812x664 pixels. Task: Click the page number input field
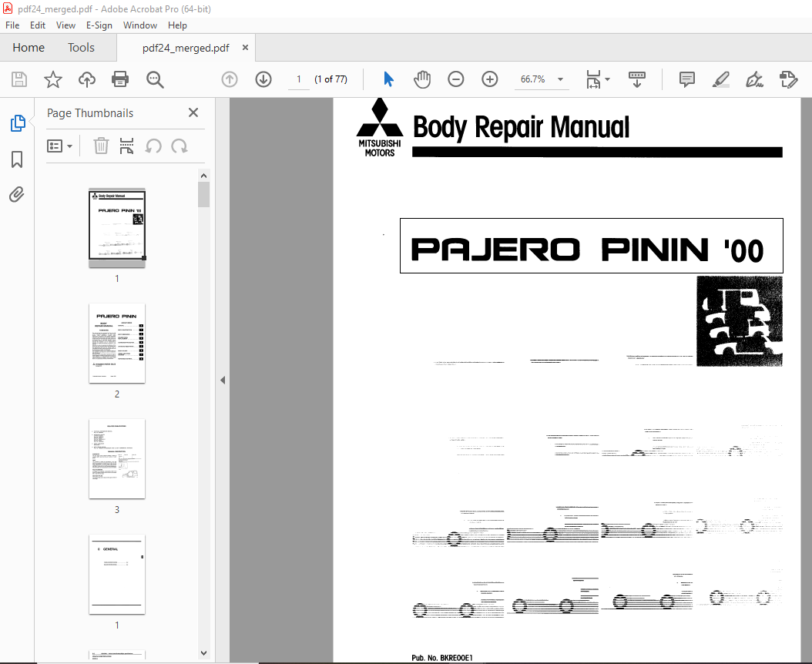point(299,79)
